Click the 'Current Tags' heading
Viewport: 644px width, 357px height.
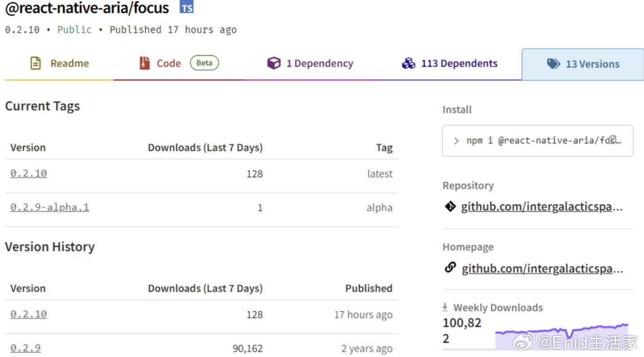click(x=42, y=106)
